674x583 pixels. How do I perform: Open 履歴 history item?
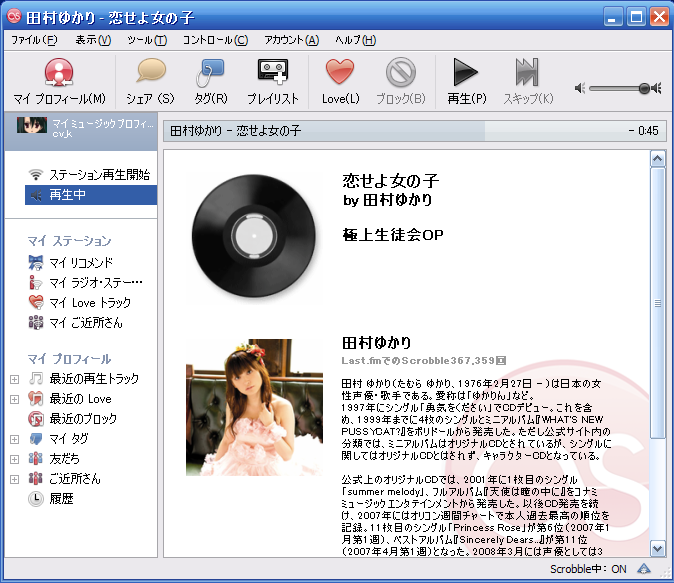click(61, 498)
